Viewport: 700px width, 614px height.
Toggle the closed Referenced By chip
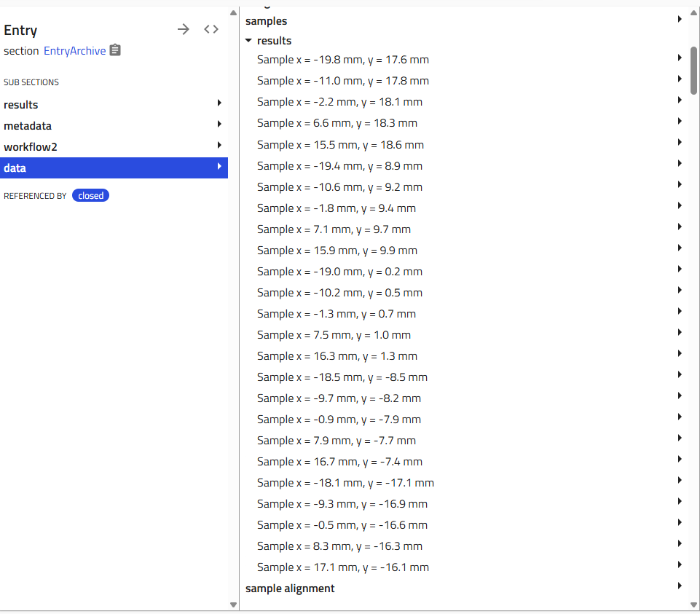(x=90, y=195)
